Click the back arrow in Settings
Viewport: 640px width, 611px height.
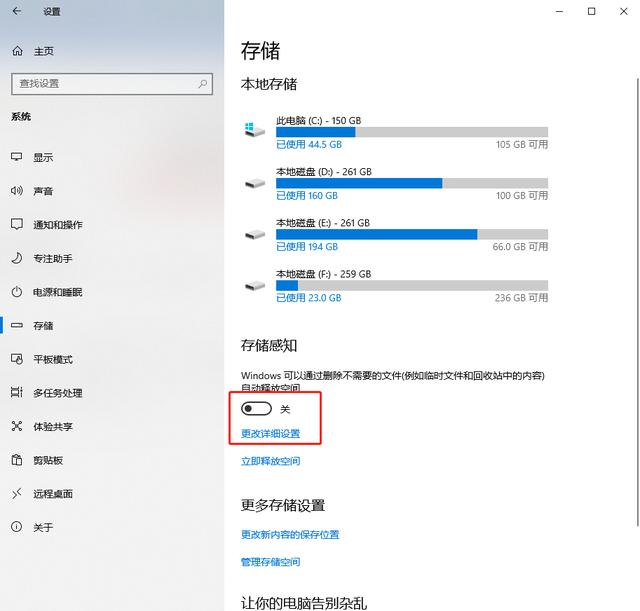pos(16,12)
